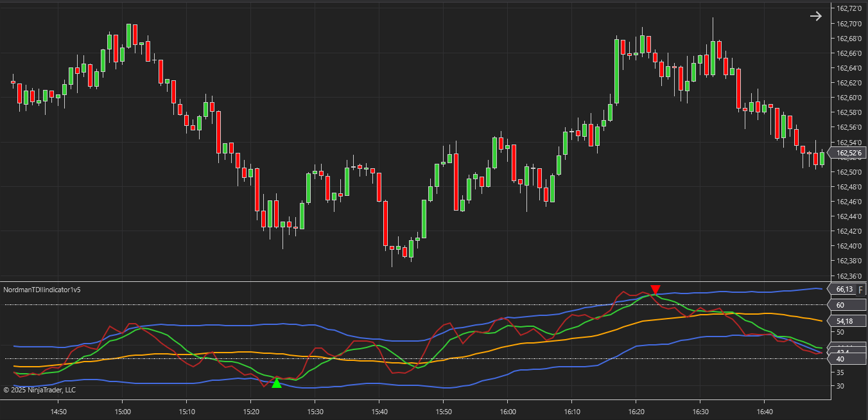Click the 30 value on indicator scale
Screen dimensions: 868x420
(840, 386)
